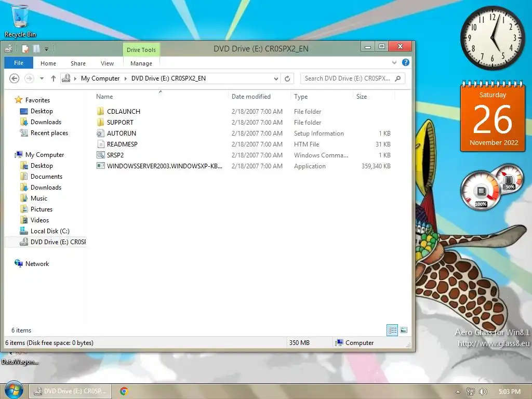Click the volume speaker tray icon
Image resolution: width=532 pixels, height=399 pixels.
[483, 392]
